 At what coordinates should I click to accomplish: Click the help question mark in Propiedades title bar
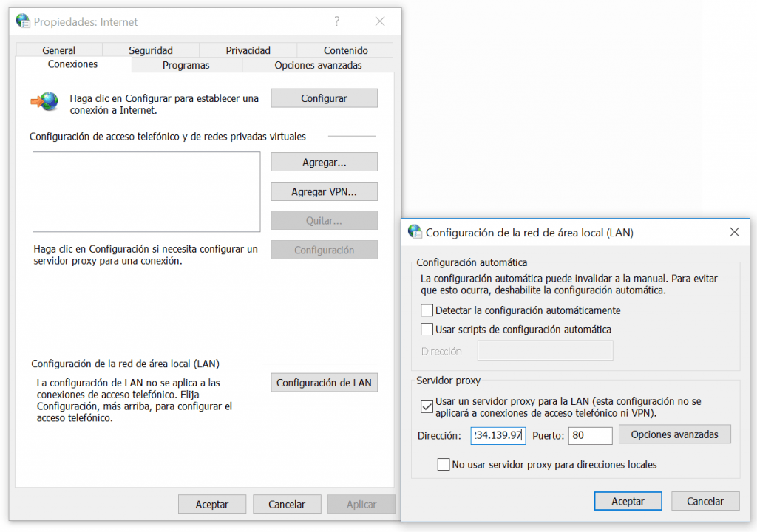point(337,21)
